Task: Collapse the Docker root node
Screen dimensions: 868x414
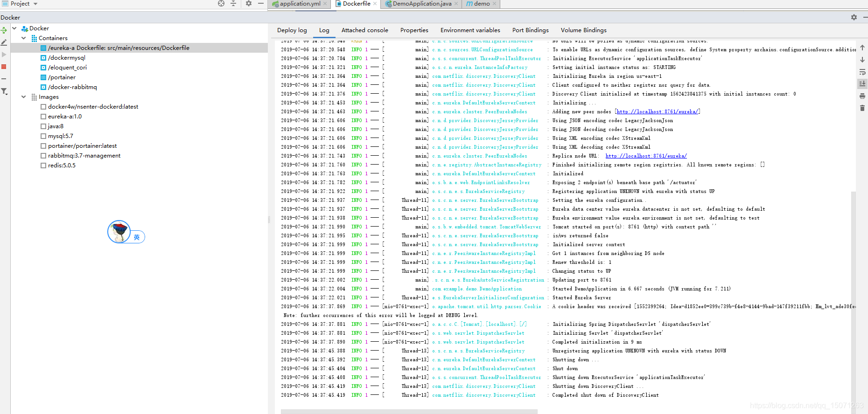Action: click(x=14, y=28)
